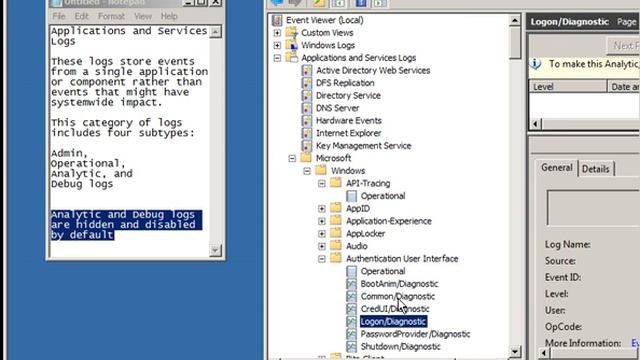The image size is (640, 360).
Task: Click the 'Log Name:' label
Action: coord(567,244)
